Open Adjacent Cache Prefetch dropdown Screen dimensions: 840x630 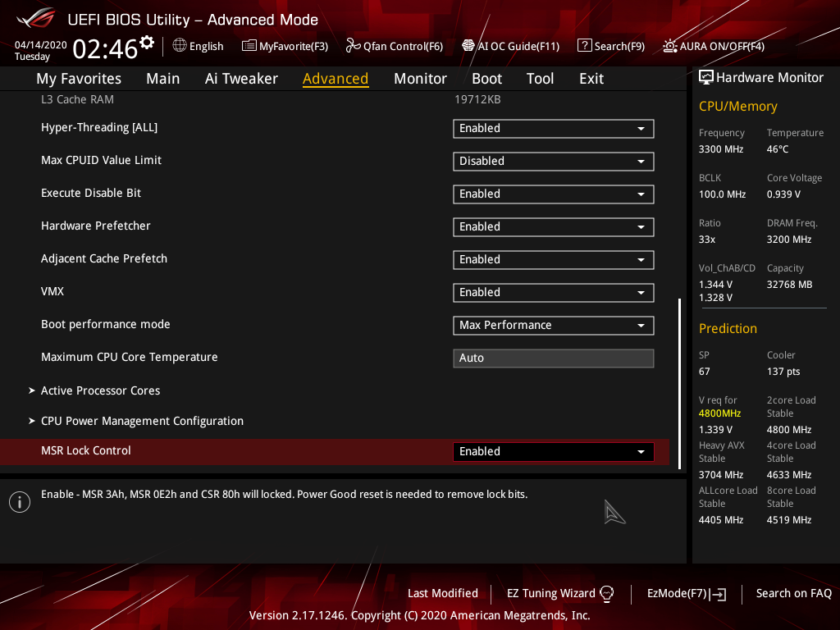[x=554, y=260]
